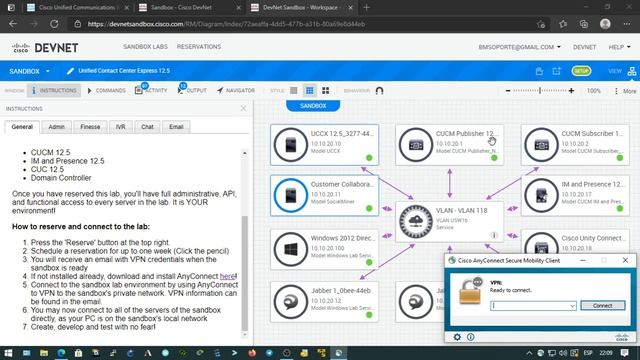Select the CUCM Publisher node icon
Viewport: 640px width, 360px height.
pos(416,145)
